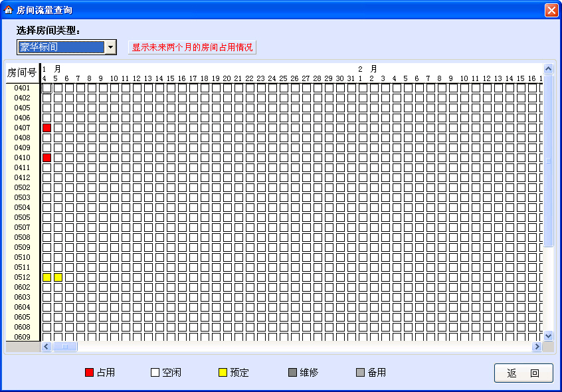Select room 0605's cell for January 31
Image resolution: width=562 pixels, height=392 pixels.
(351, 317)
